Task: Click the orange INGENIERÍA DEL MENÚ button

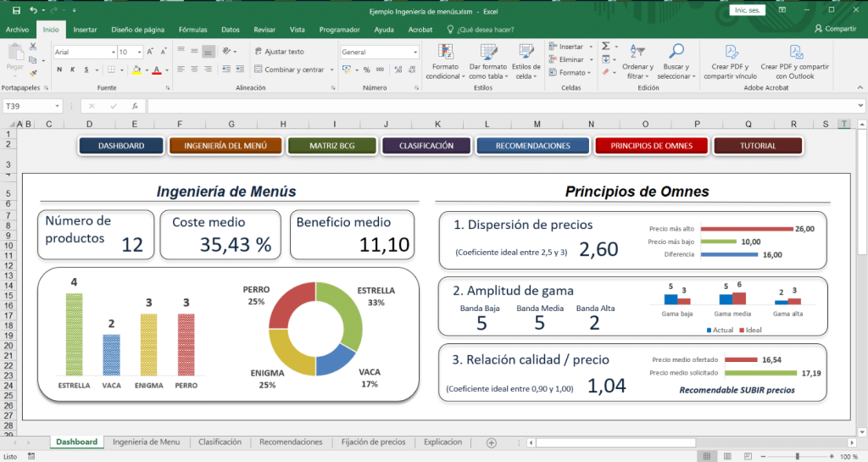Action: [x=225, y=146]
